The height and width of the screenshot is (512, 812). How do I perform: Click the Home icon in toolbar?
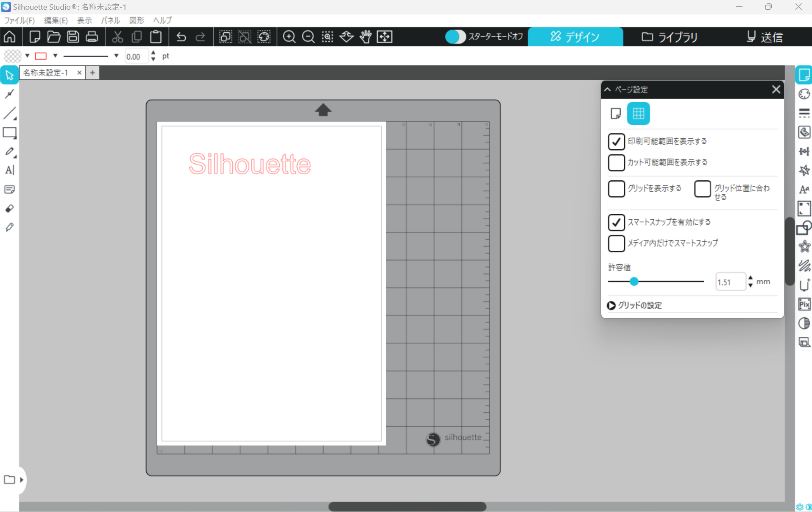(x=10, y=37)
